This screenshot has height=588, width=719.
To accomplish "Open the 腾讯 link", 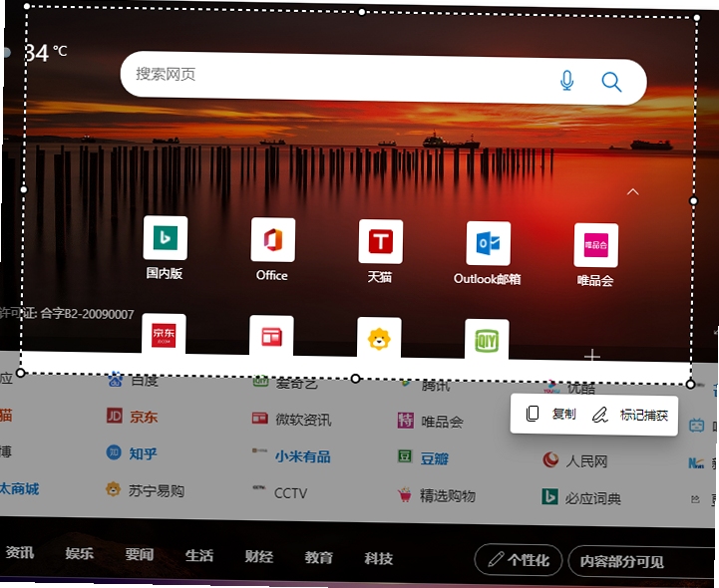I will [x=436, y=386].
